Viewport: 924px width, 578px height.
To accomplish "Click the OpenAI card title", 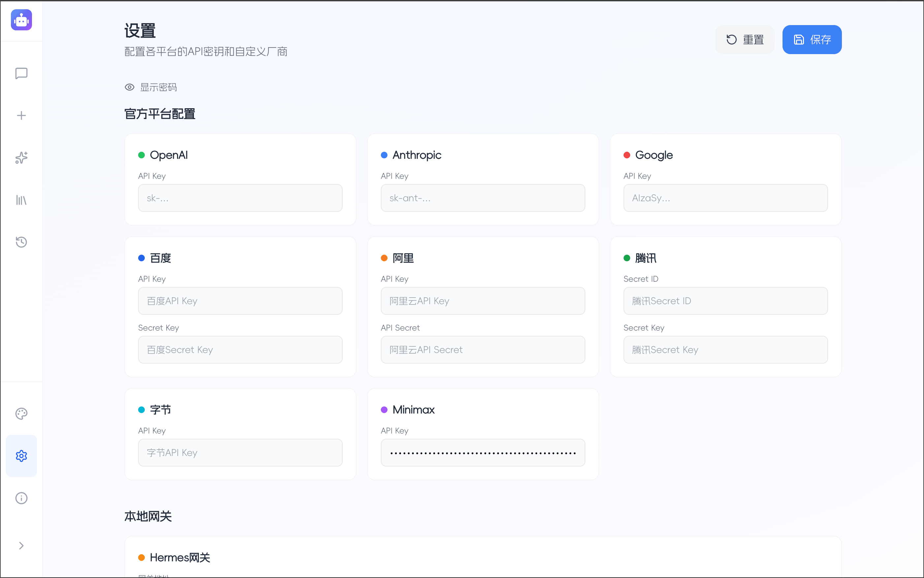I will point(169,155).
